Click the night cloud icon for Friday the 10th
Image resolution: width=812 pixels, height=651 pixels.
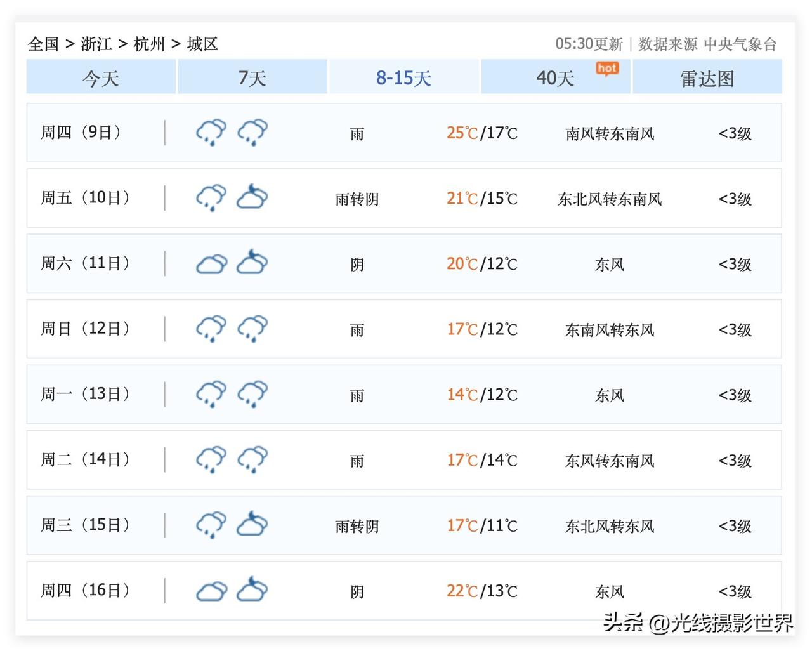[x=252, y=197]
